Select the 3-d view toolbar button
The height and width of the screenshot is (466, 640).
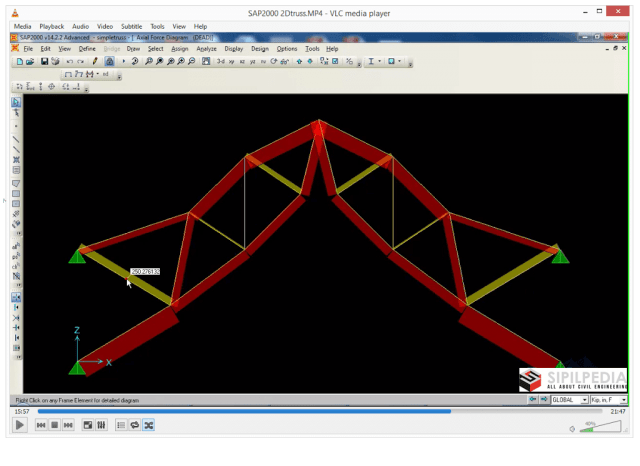pos(221,61)
